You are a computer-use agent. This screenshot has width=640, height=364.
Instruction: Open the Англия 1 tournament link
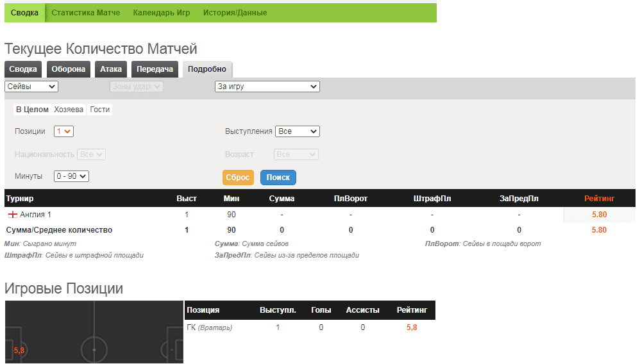[35, 215]
